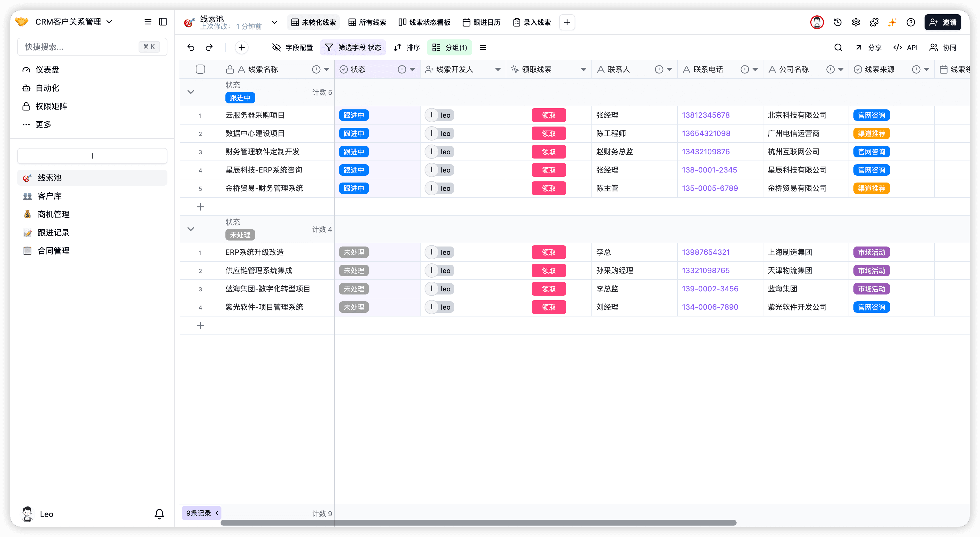
Task: Click the search magnifier in toolbar
Action: point(838,47)
